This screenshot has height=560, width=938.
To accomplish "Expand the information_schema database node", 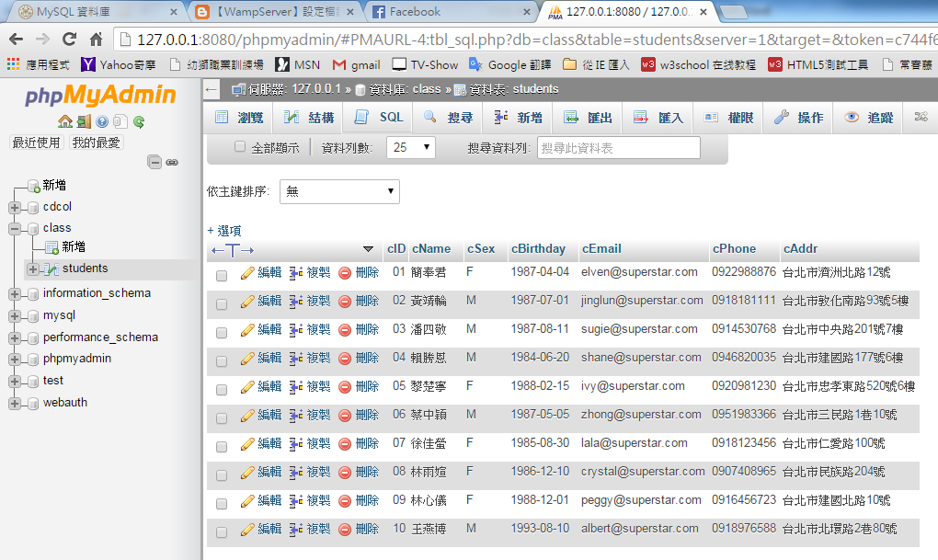I will pyautogui.click(x=15, y=293).
